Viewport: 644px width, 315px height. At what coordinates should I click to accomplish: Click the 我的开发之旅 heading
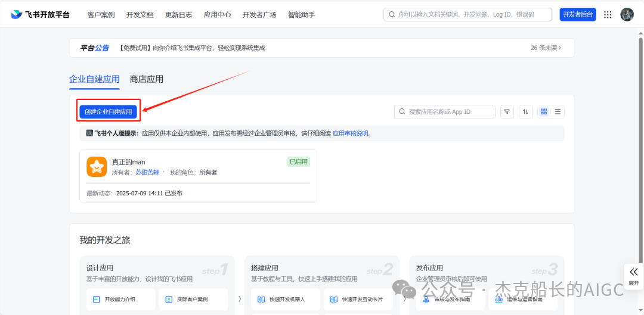[105, 241]
